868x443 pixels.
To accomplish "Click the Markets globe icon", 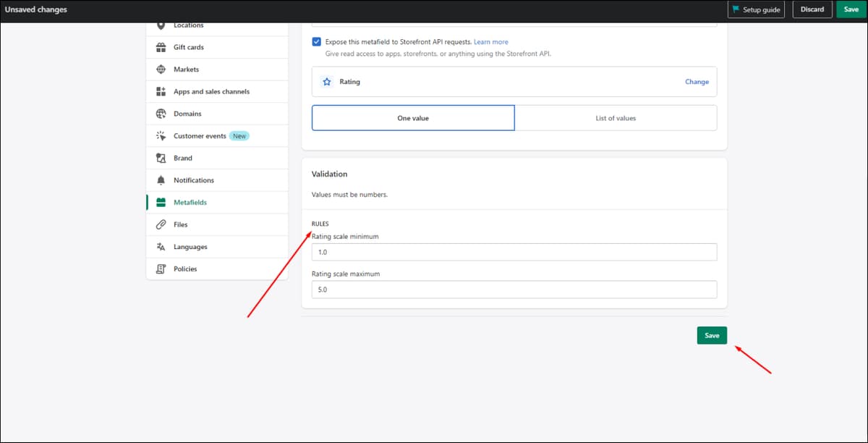I will pos(161,69).
